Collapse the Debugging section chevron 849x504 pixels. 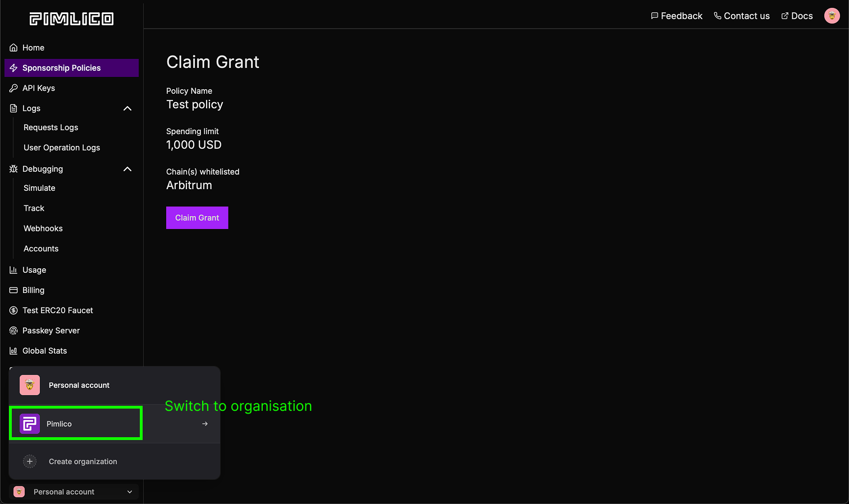(x=127, y=169)
